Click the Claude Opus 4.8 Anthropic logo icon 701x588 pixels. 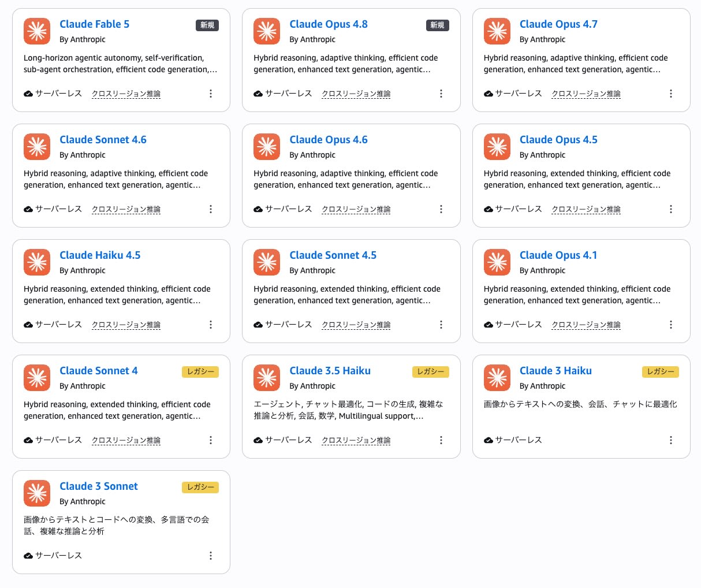(267, 31)
